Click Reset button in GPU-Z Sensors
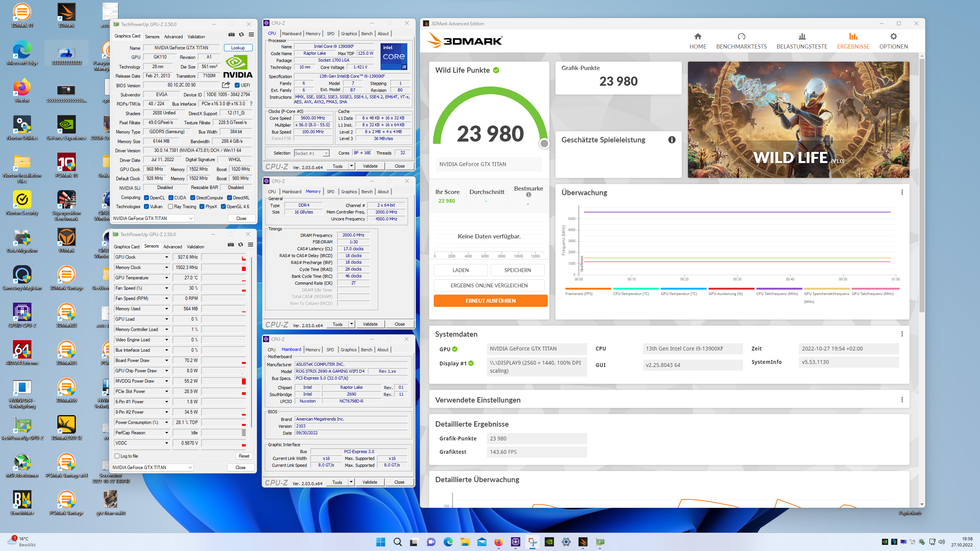Screen dimensions: 980x551 244,456
